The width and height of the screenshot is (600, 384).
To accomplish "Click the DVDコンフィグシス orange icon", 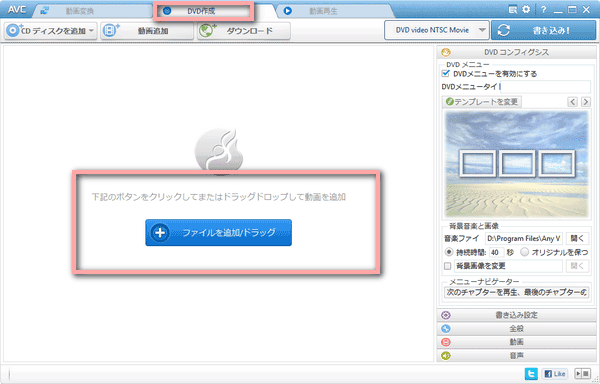I will coord(446,52).
